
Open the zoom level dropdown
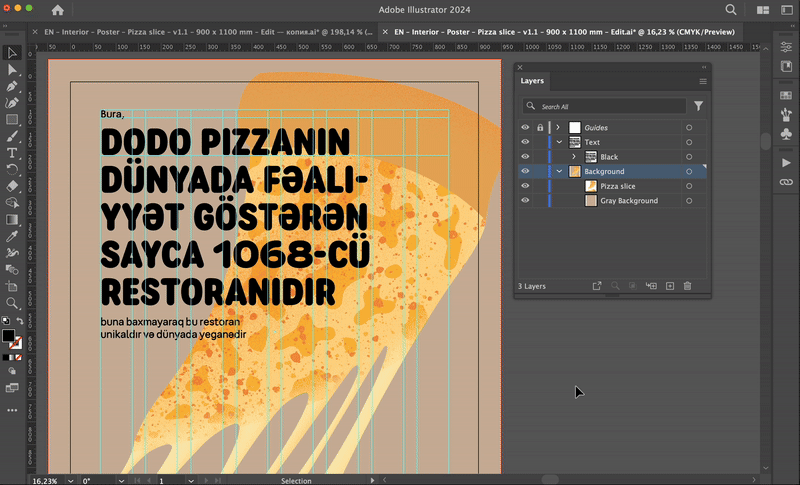[x=70, y=480]
